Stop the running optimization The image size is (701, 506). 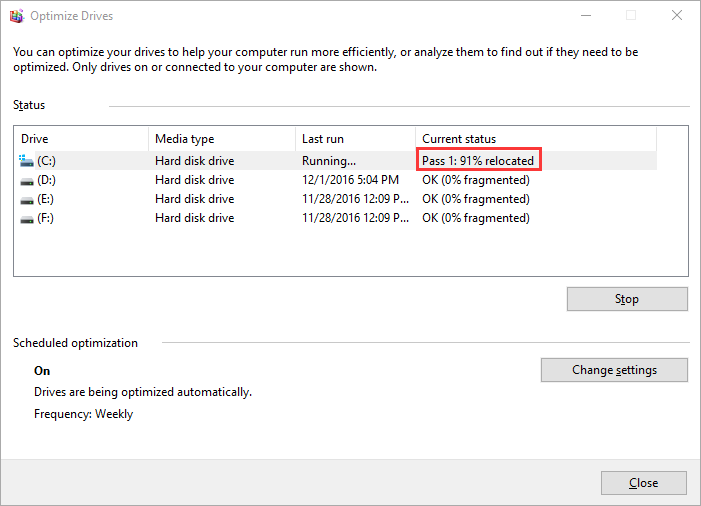coord(627,299)
